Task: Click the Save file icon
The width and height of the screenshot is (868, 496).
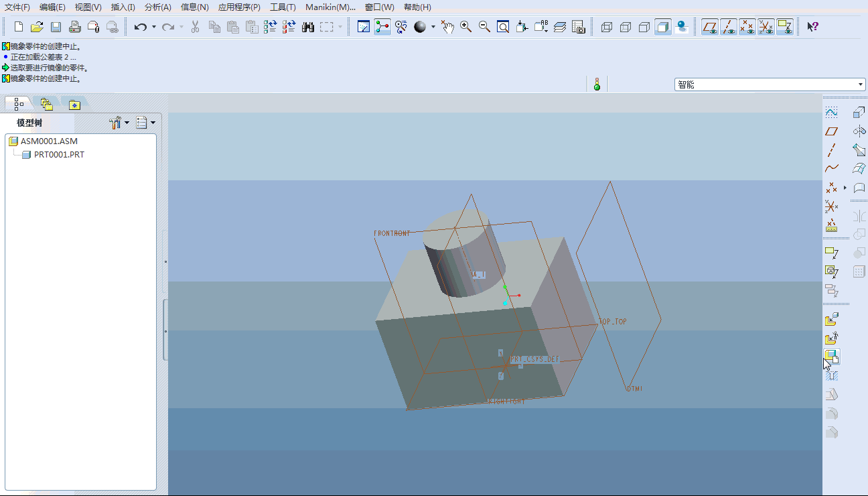Action: (56, 27)
